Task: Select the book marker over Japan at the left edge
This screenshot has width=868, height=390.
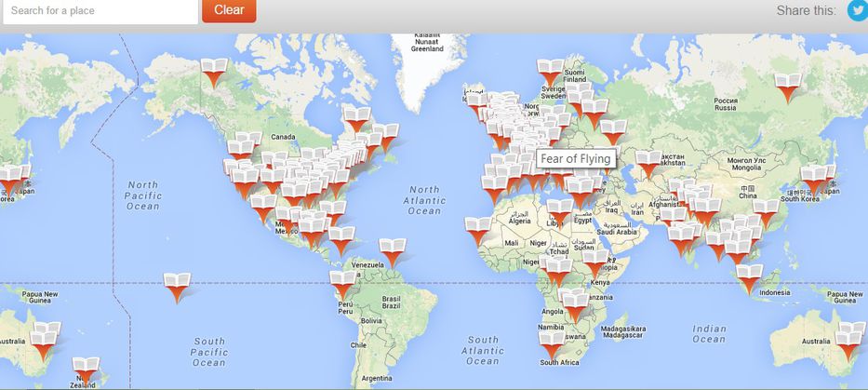Action: click(10, 181)
